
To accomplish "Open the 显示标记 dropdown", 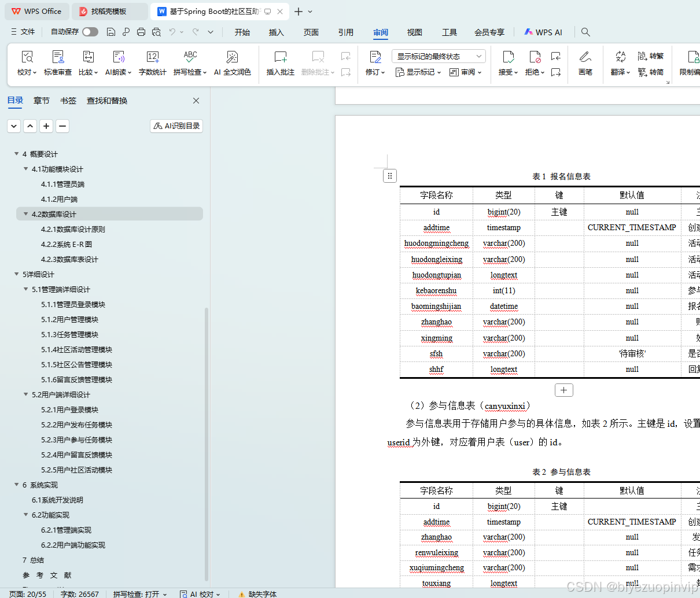I will click(x=418, y=72).
